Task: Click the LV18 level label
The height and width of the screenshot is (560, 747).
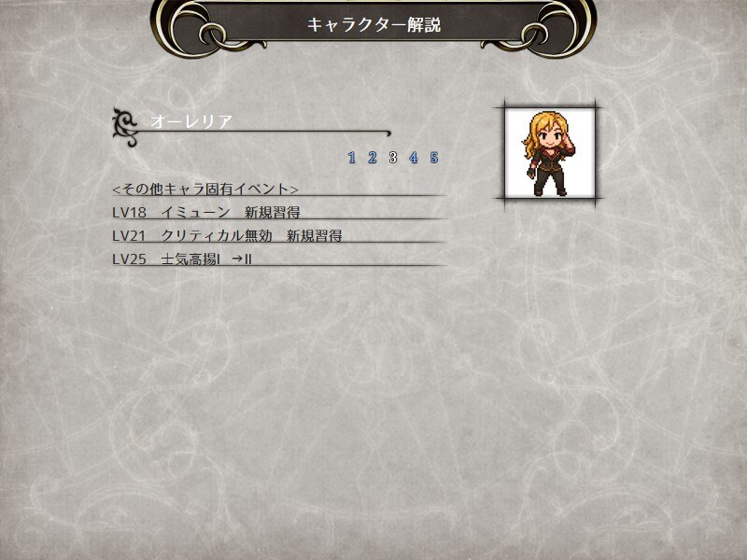Action: pos(129,213)
